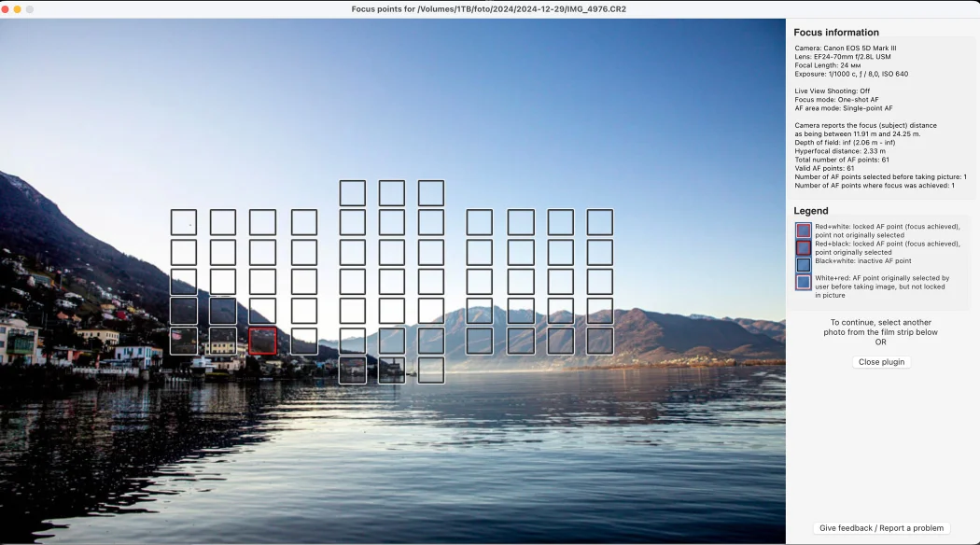
Task: Select the bottom-middle AF point in the grid
Action: click(392, 370)
